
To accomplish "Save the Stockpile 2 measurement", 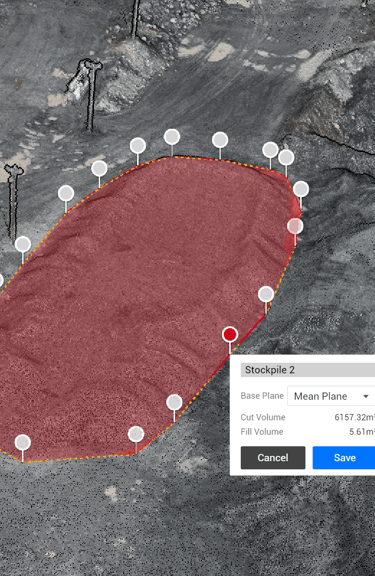I will [344, 458].
